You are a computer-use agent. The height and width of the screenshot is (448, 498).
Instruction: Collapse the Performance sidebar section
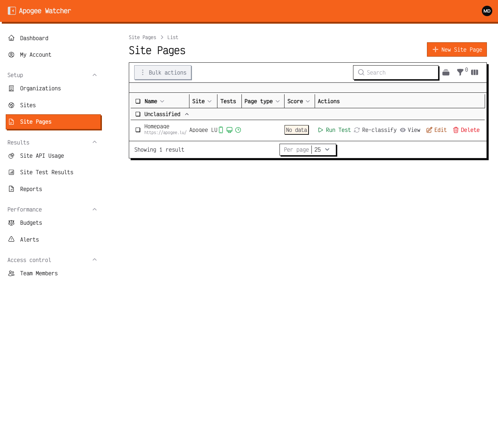pyautogui.click(x=95, y=209)
